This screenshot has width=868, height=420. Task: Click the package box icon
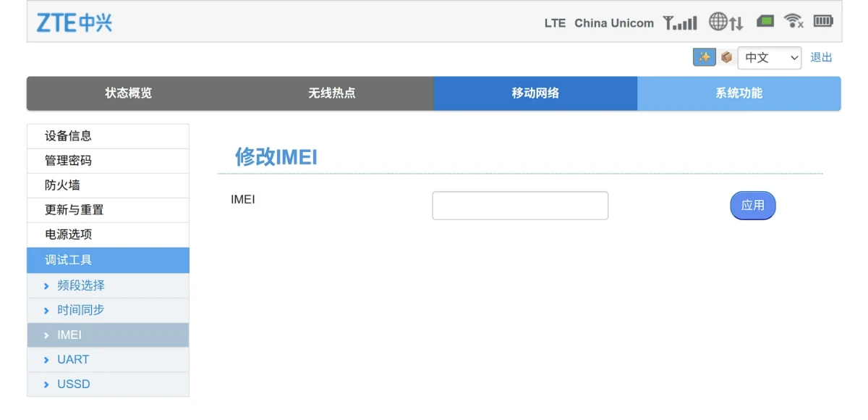[x=727, y=57]
